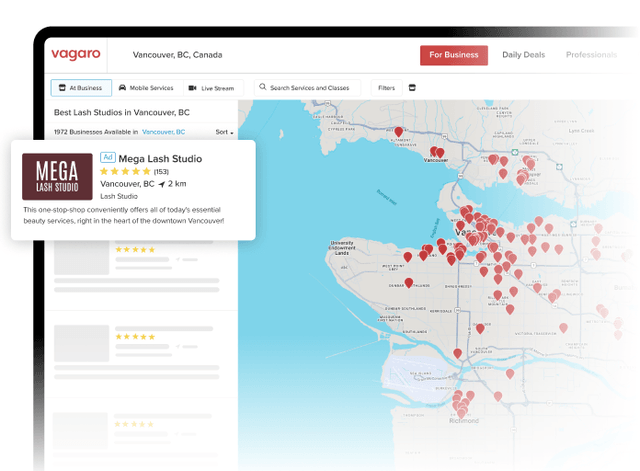Viewport: 640px width, 471px height.
Task: Open the For Business page
Action: pyautogui.click(x=453, y=55)
